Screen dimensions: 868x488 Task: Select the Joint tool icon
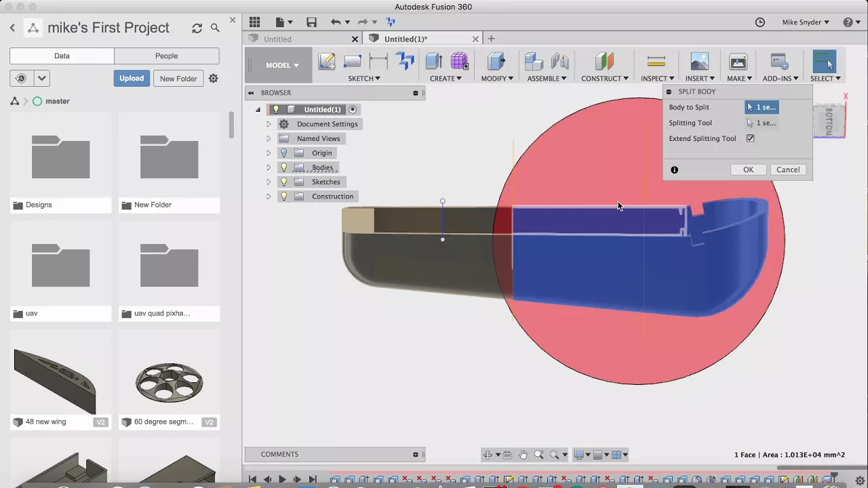560,62
